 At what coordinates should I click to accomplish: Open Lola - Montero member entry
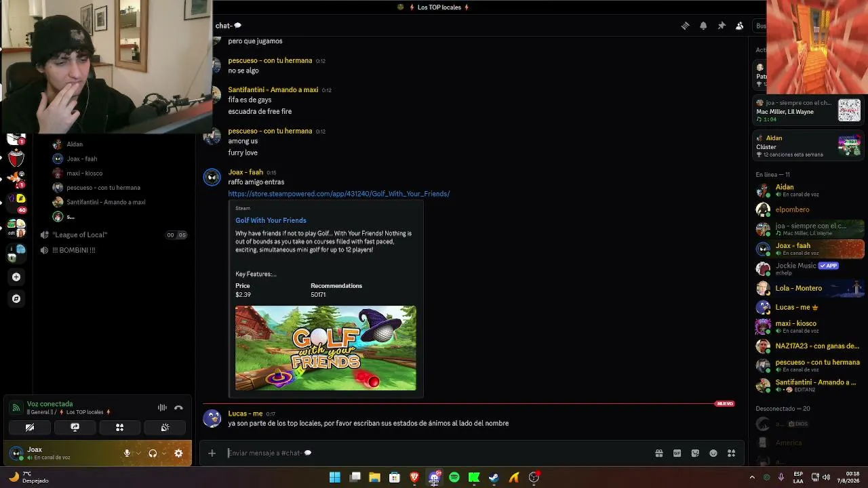[810, 288]
